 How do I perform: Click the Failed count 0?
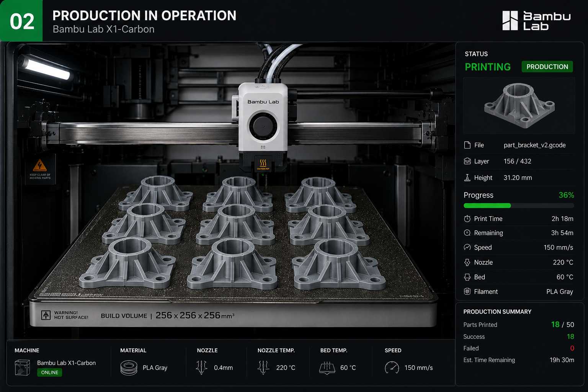(572, 348)
